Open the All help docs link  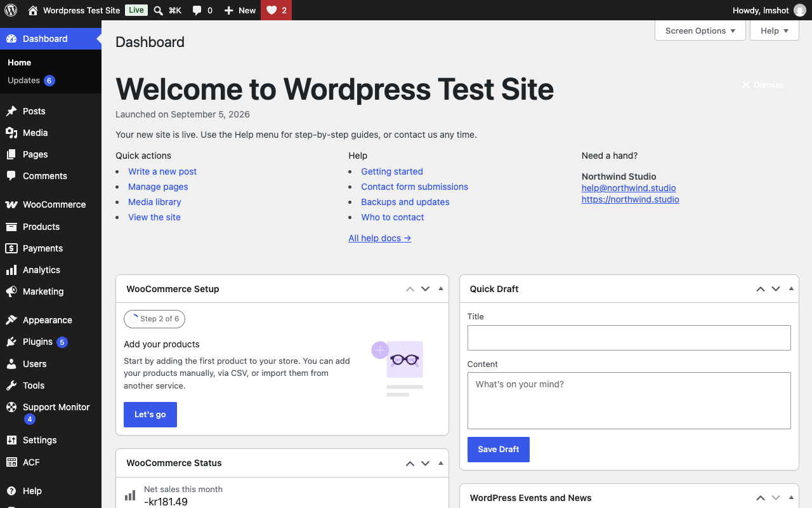click(380, 238)
